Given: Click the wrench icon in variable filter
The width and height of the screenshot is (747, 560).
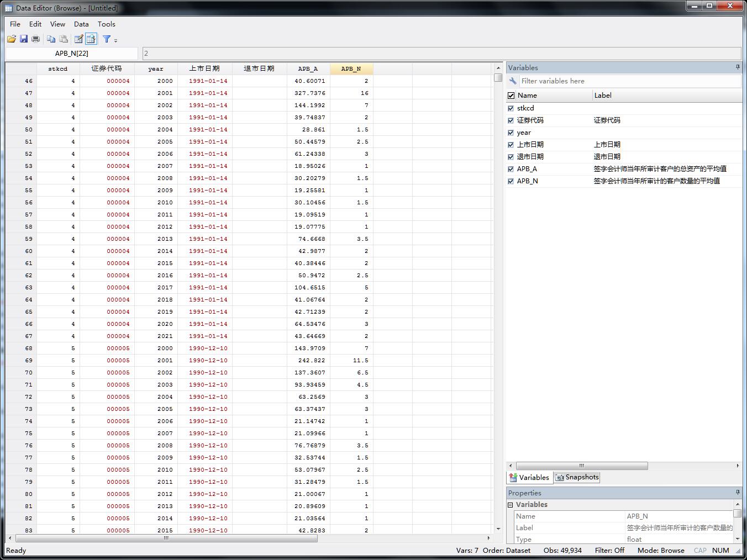Looking at the screenshot, I should (x=513, y=81).
